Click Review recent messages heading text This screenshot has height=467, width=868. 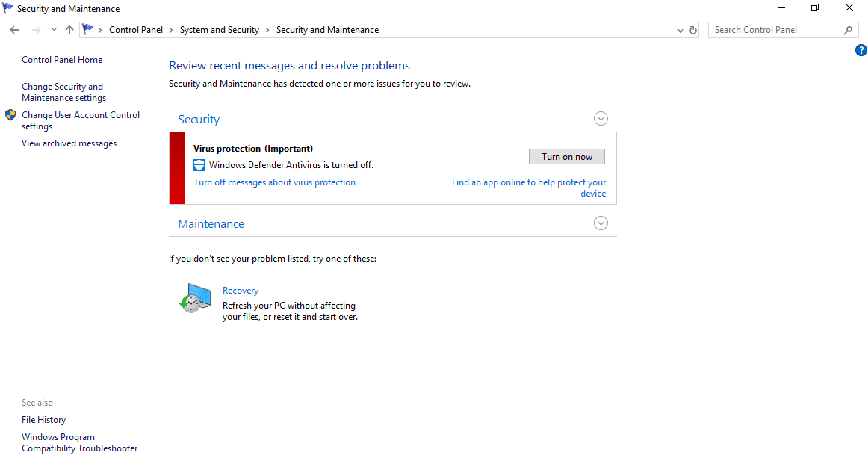click(x=290, y=65)
